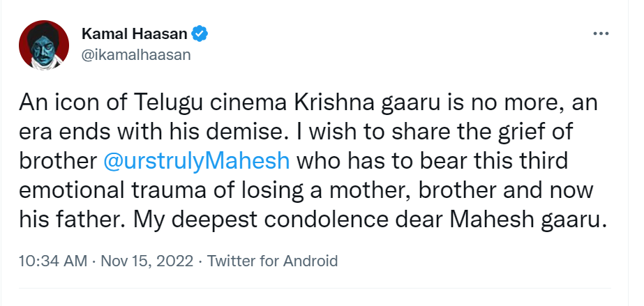The width and height of the screenshot is (644, 306).
Task: Open the @ikamalhaasan handle link
Action: [136, 53]
